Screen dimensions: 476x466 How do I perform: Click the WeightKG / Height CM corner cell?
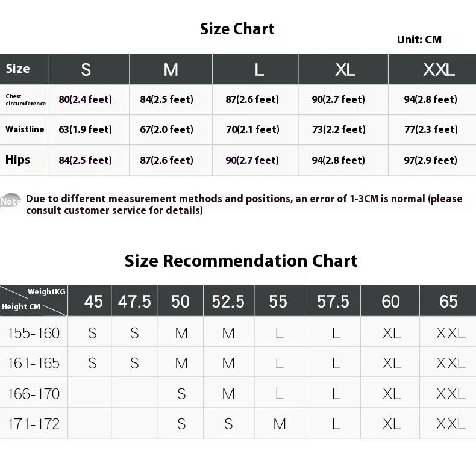[x=34, y=300]
